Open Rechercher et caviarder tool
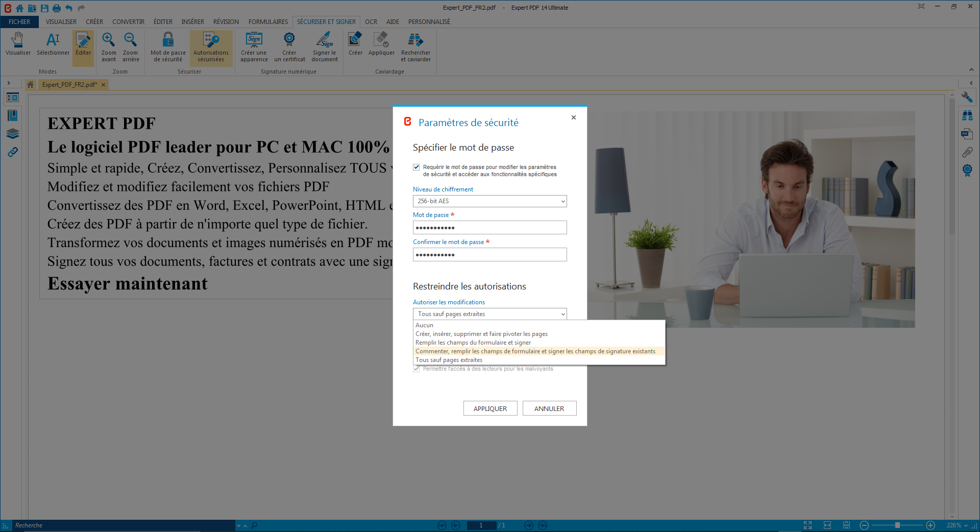 pos(415,47)
